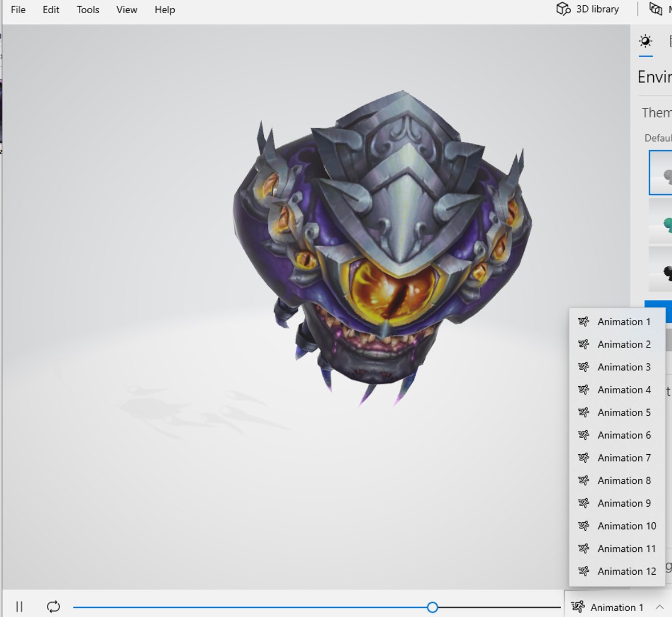Select the teal theme thumbnail
This screenshot has width=672, height=617.
pyautogui.click(x=661, y=222)
